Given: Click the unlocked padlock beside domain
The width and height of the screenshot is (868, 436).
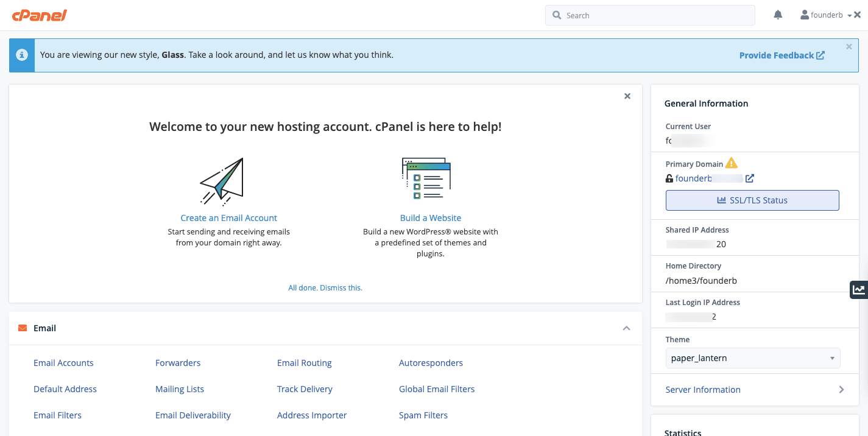Looking at the screenshot, I should (669, 178).
